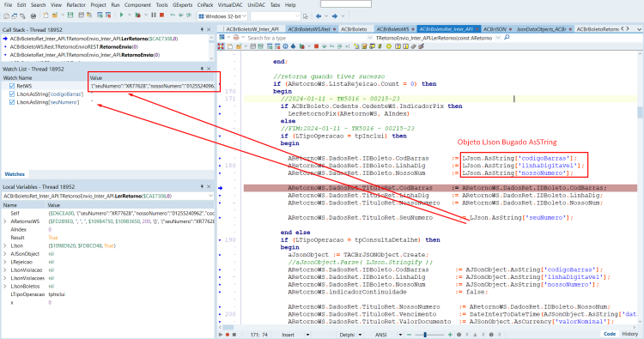Screen dimensions: 644x339
Task: Click the macro play triangle in status bar
Action: [x=221, y=335]
